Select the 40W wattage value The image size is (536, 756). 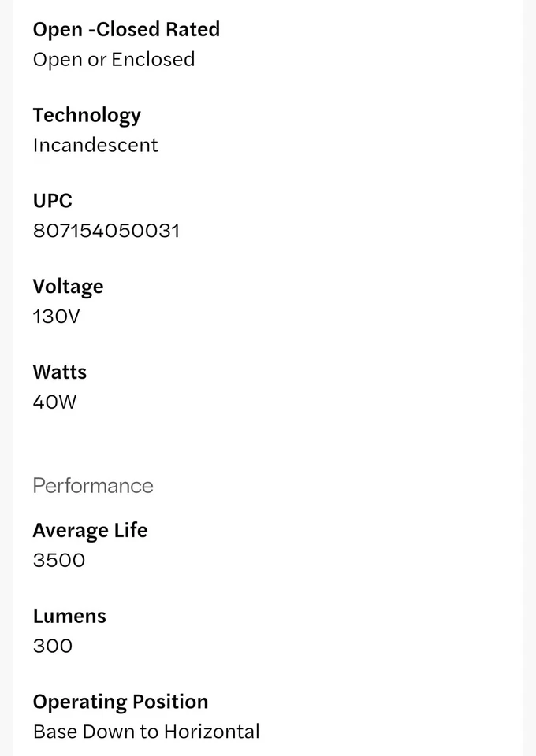[x=54, y=402]
